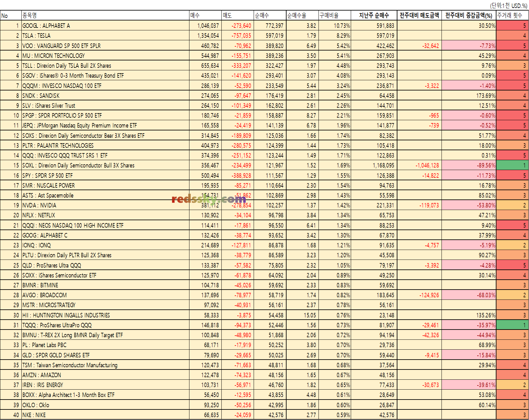Select the SLV : iShares Silver Trust cell
Viewport: 529px width, 420px height.
[x=105, y=105]
